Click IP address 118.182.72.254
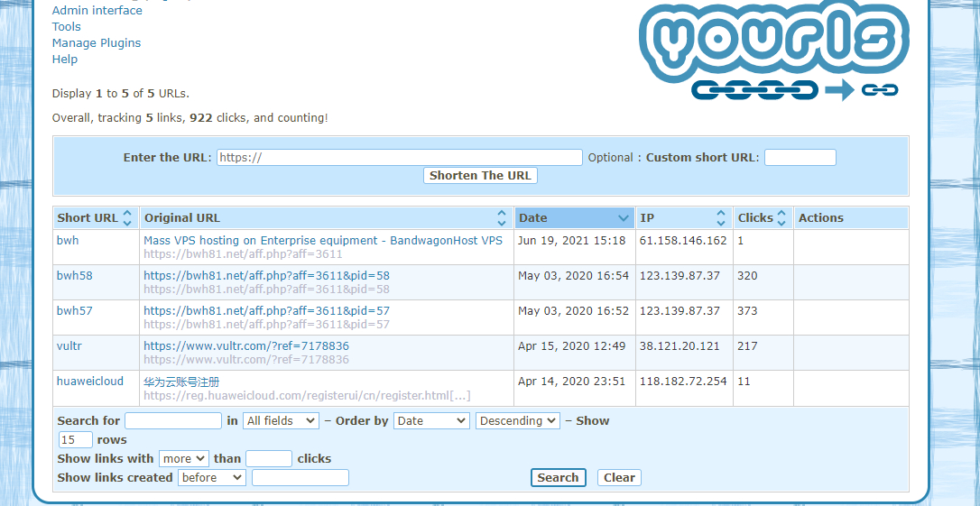This screenshot has width=980, height=506. click(683, 381)
